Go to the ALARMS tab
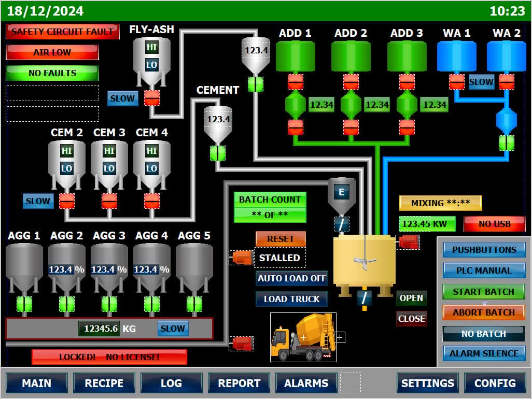Viewport: 532px width, 399px height. [306, 383]
